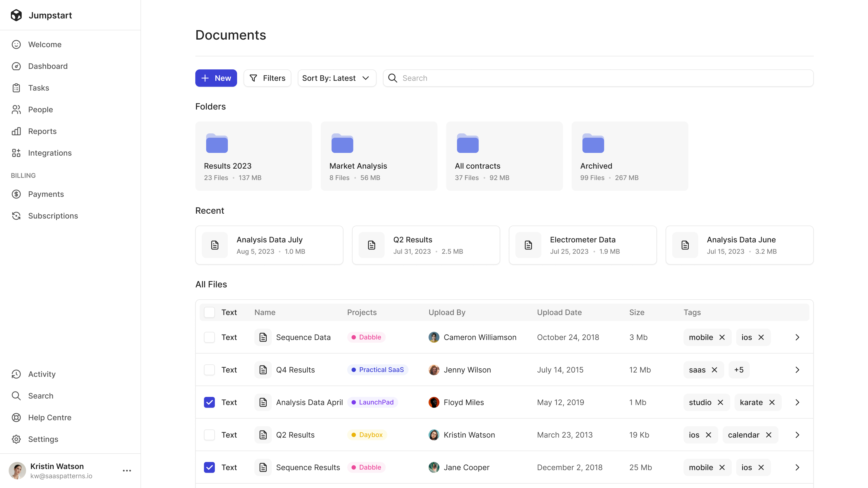
Task: Open the Filters button
Action: click(x=267, y=78)
